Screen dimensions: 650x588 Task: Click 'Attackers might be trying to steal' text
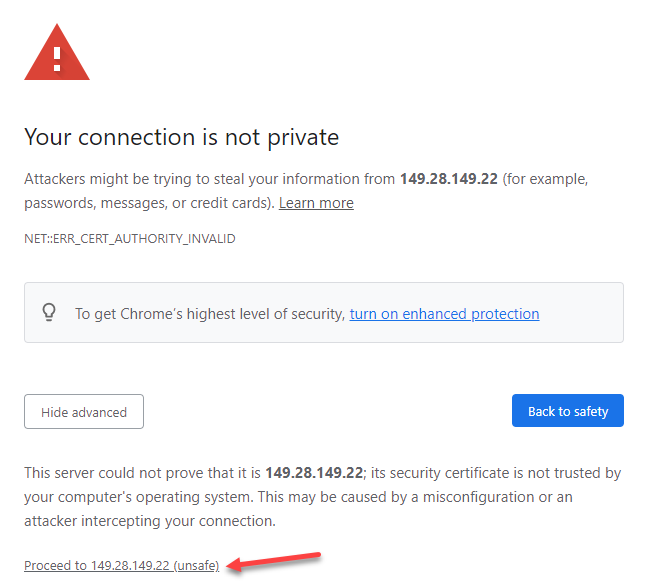point(150,179)
